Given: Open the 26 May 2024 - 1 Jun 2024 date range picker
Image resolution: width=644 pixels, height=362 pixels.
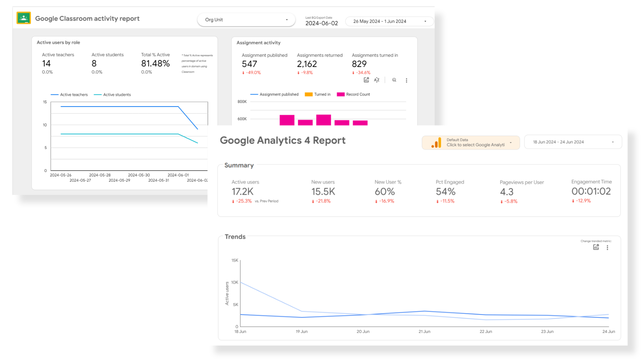Looking at the screenshot, I should coord(389,21).
